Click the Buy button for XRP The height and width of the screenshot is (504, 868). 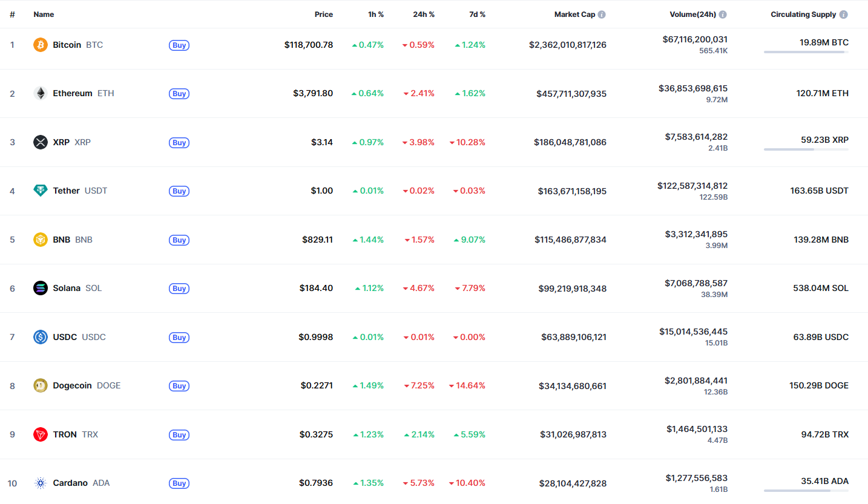point(179,143)
